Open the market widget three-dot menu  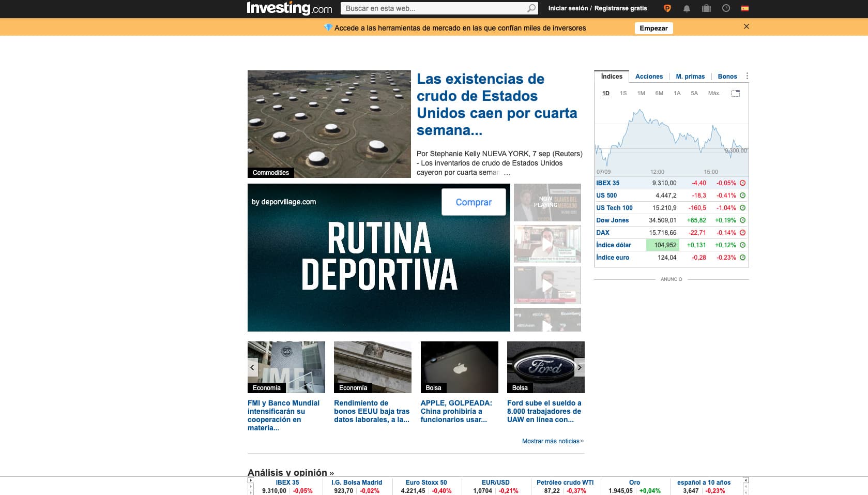[747, 76]
